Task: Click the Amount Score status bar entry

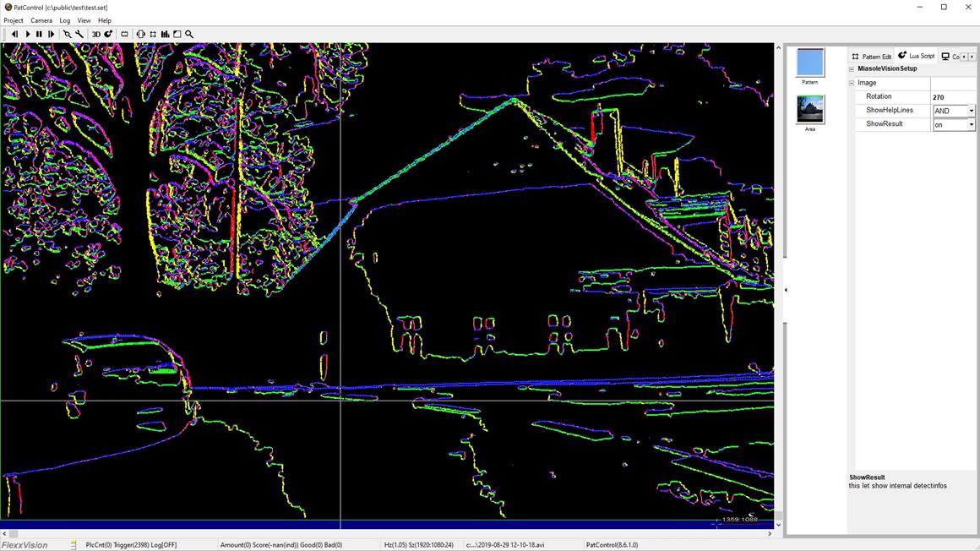Action: click(x=281, y=545)
